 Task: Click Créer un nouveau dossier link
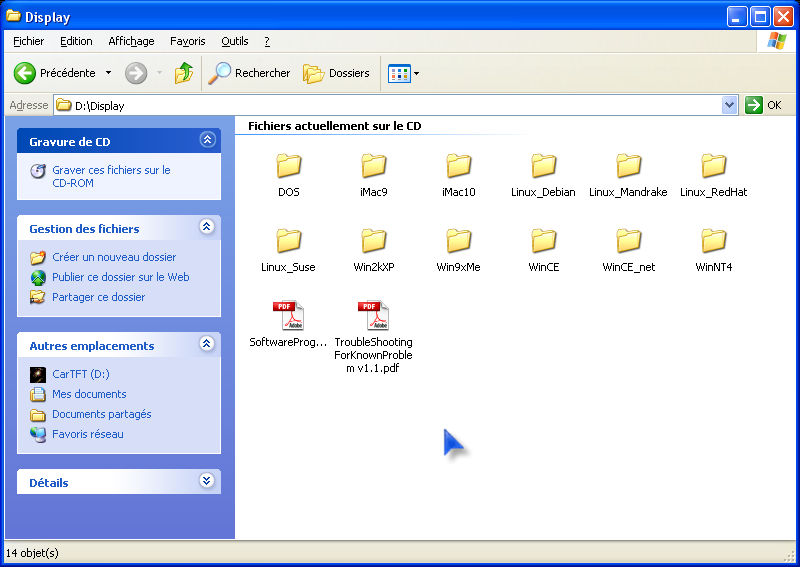(x=113, y=257)
